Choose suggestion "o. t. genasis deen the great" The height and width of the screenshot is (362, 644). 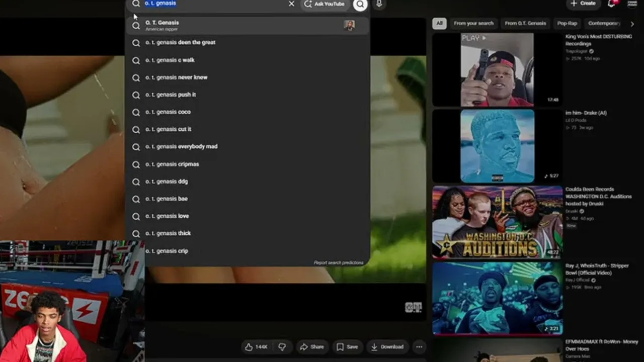(x=248, y=43)
